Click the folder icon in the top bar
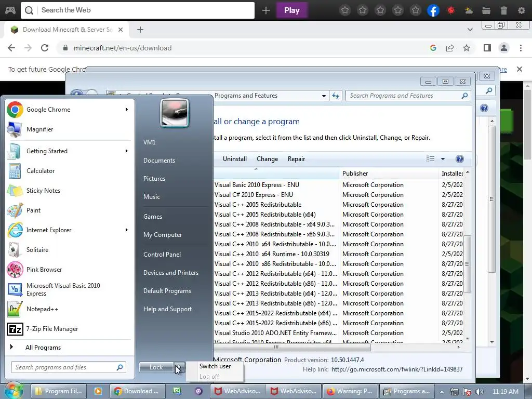 point(486,10)
